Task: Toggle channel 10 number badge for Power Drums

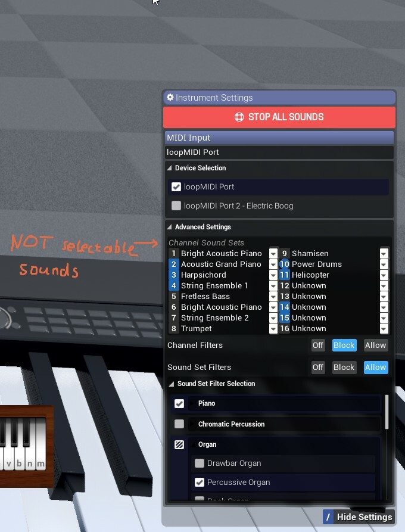Action: [x=285, y=264]
